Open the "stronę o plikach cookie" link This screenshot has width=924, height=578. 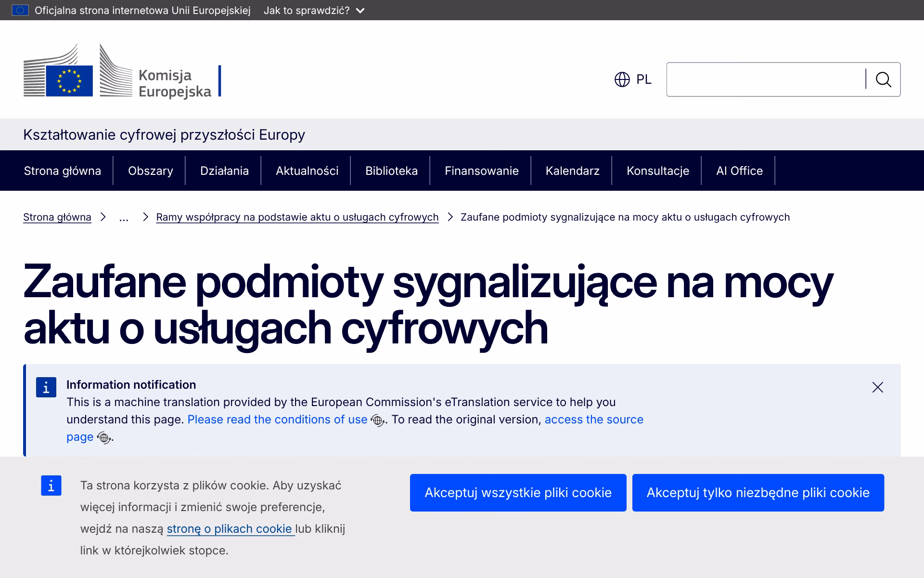click(231, 529)
